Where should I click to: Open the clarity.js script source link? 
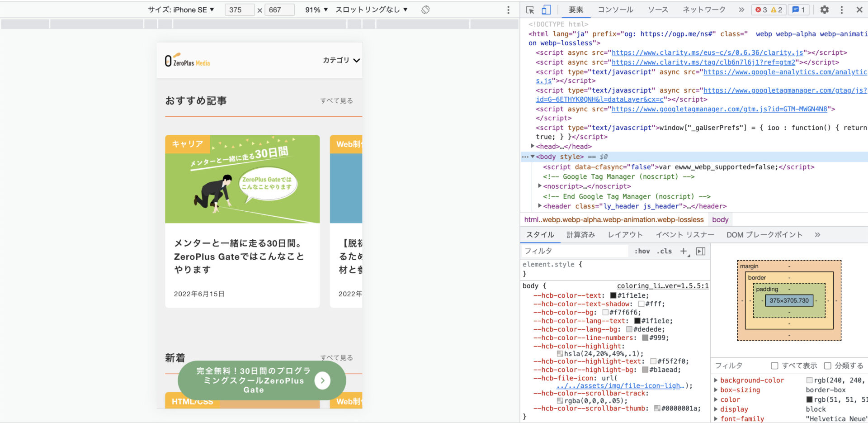tap(708, 52)
